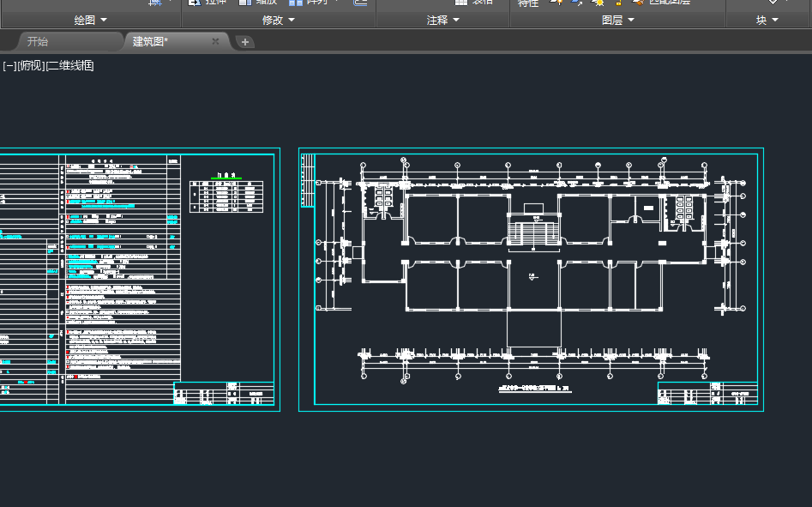
Task: Expand the 注释 (Annotation) panel dropdown
Action: (x=443, y=20)
